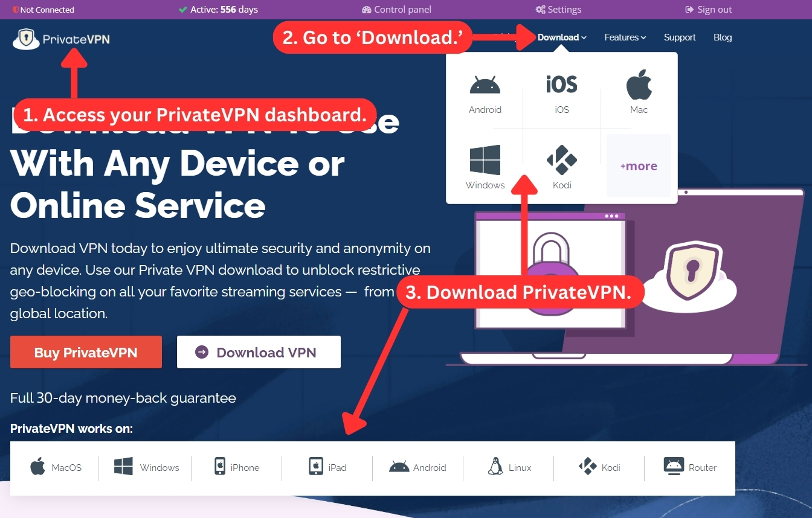Viewport: 812px width, 518px height.
Task: Select the Linux penguin icon in the platforms bar
Action: 495,467
